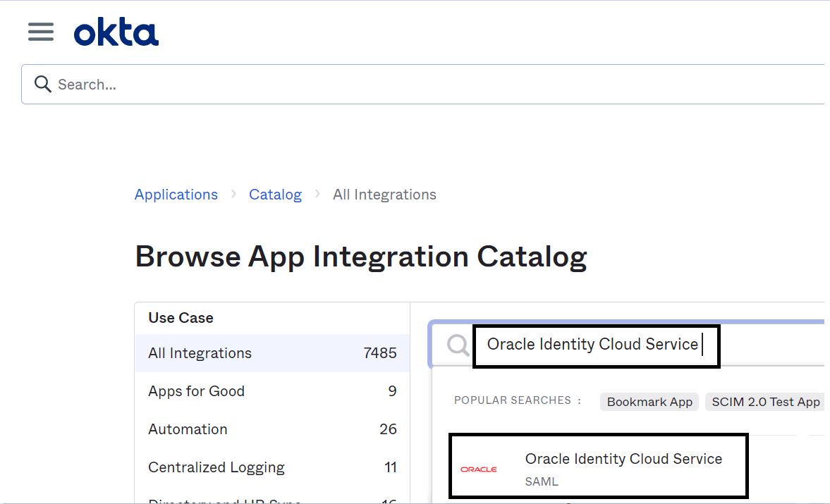The height and width of the screenshot is (504, 830).
Task: Open the hamburger navigation menu
Action: point(41,32)
